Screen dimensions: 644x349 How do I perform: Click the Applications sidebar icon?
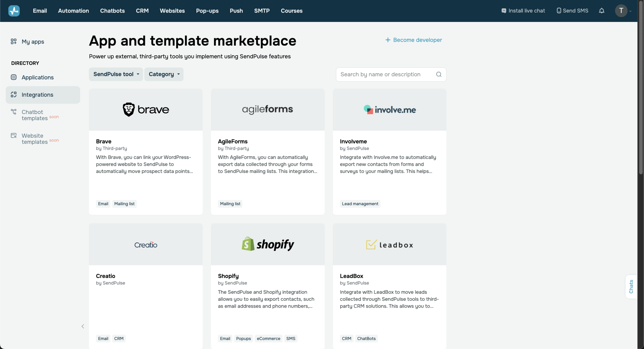point(14,77)
